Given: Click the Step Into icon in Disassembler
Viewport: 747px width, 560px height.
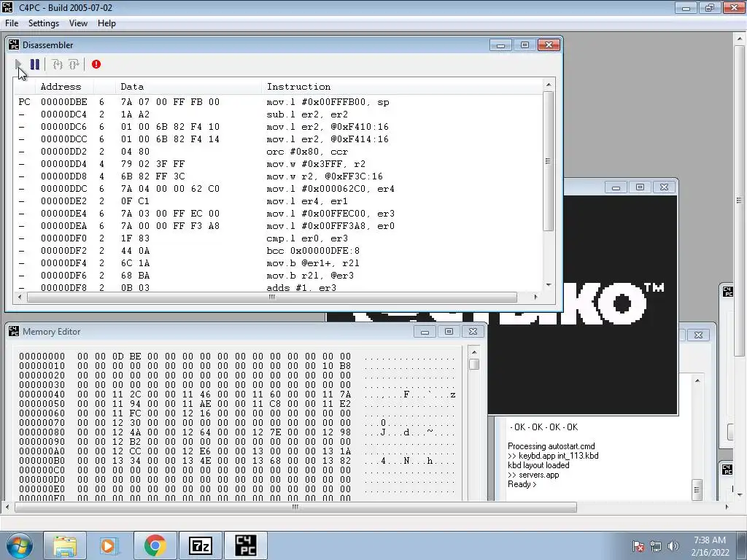Looking at the screenshot, I should (x=57, y=64).
